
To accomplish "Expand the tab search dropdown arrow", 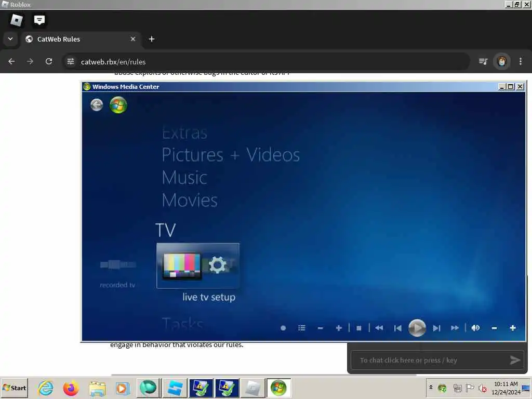I will coord(10,39).
